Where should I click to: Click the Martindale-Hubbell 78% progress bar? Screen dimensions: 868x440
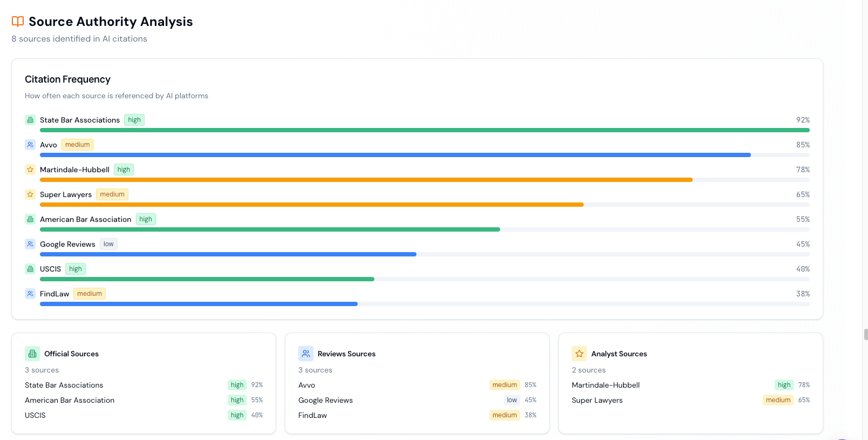425,180
